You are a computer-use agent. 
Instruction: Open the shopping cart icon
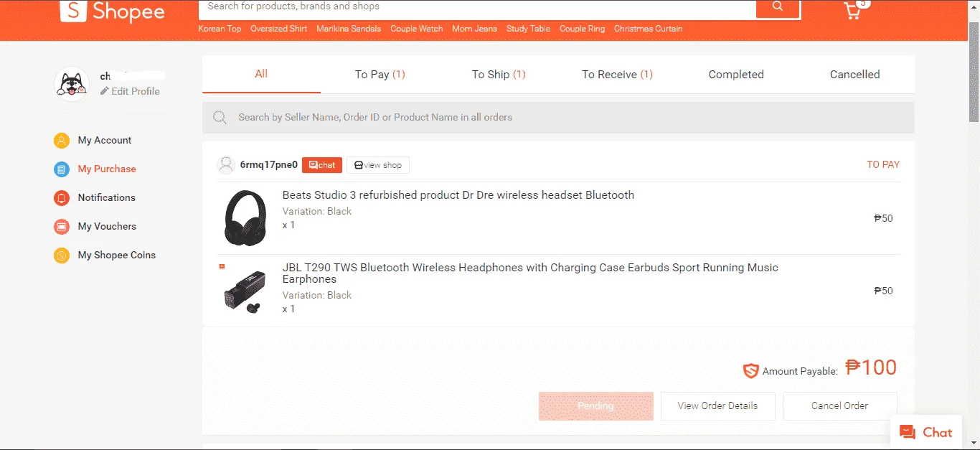tap(853, 10)
